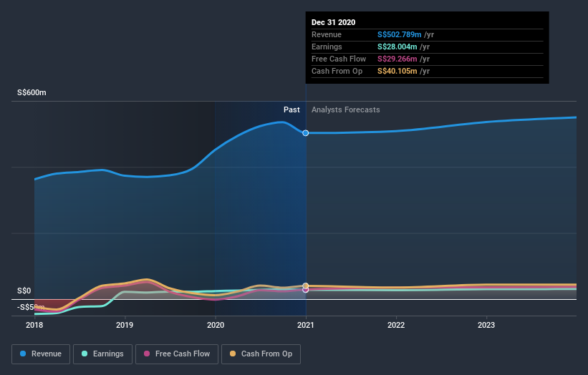Viewport: 588px width, 375px height.
Task: Click the S$502.789m revenue value
Action: click(x=400, y=34)
